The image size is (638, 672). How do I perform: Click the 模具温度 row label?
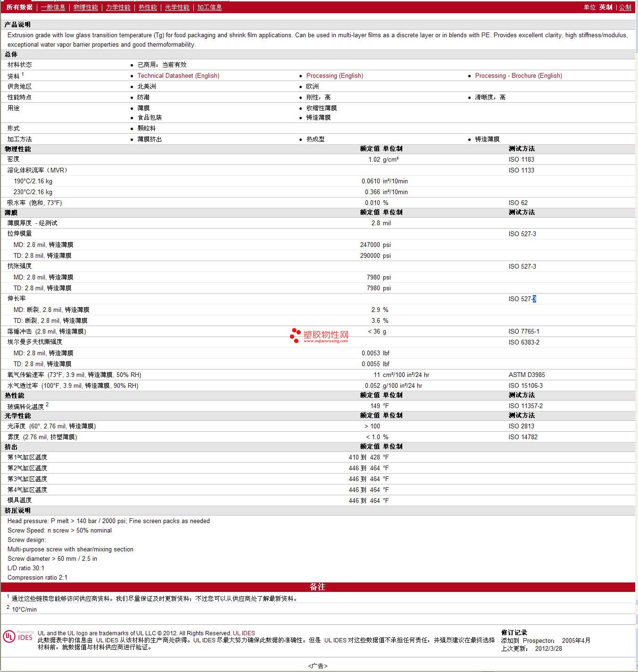coord(19,500)
